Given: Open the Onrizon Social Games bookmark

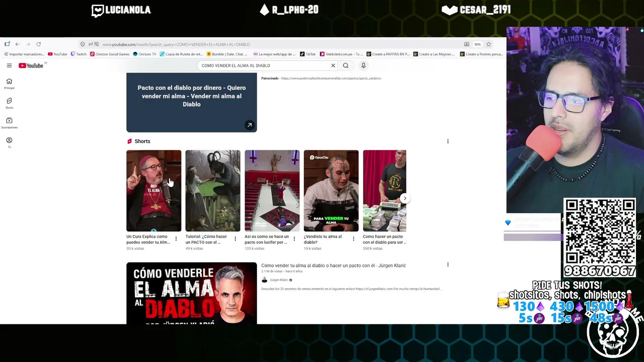Looking at the screenshot, I should click(x=110, y=54).
